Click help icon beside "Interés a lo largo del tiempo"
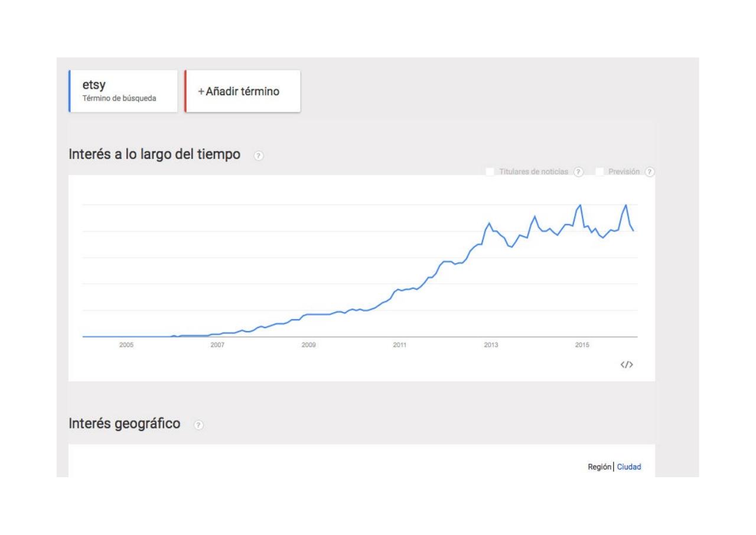This screenshot has width=756, height=535. point(258,155)
